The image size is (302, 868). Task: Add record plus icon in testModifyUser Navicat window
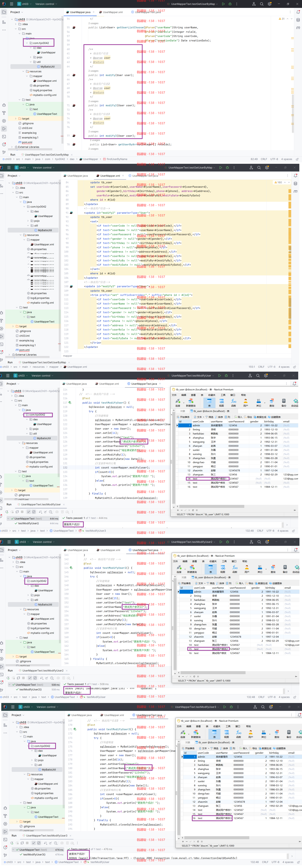click(x=178, y=510)
